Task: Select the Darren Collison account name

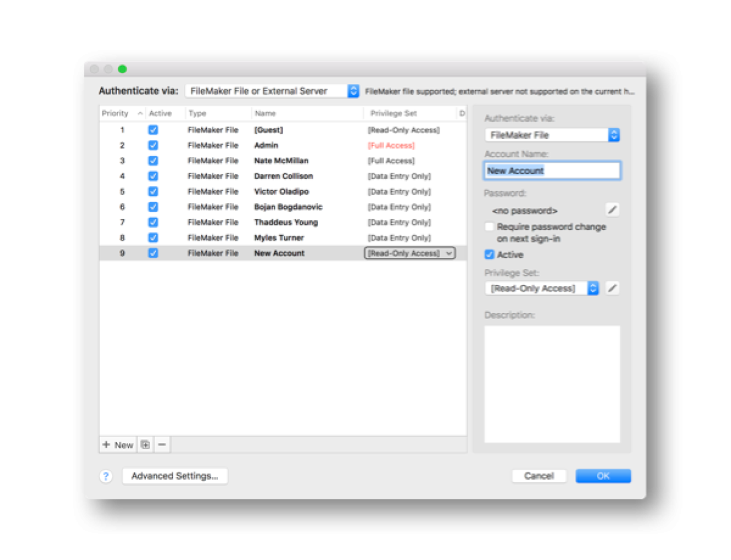Action: (x=283, y=176)
